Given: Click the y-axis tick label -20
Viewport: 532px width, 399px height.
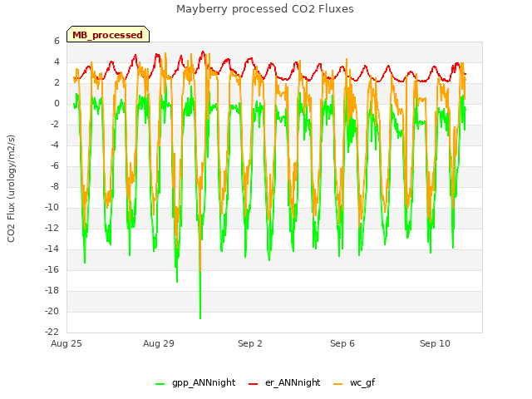Looking at the screenshot, I should point(52,311).
